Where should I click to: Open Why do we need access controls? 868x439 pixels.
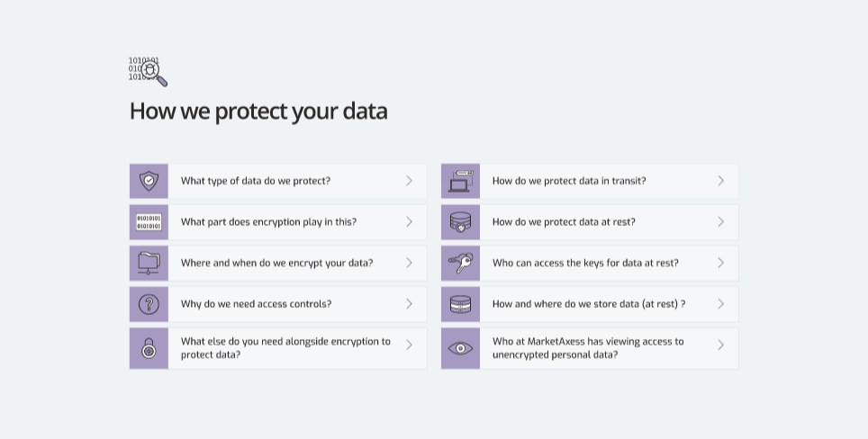click(278, 304)
